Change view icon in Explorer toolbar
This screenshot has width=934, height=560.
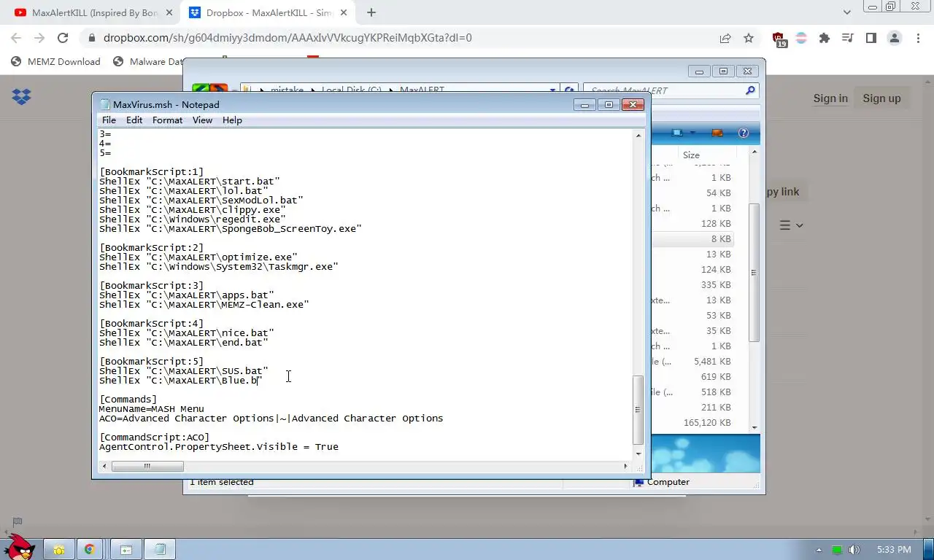[678, 133]
